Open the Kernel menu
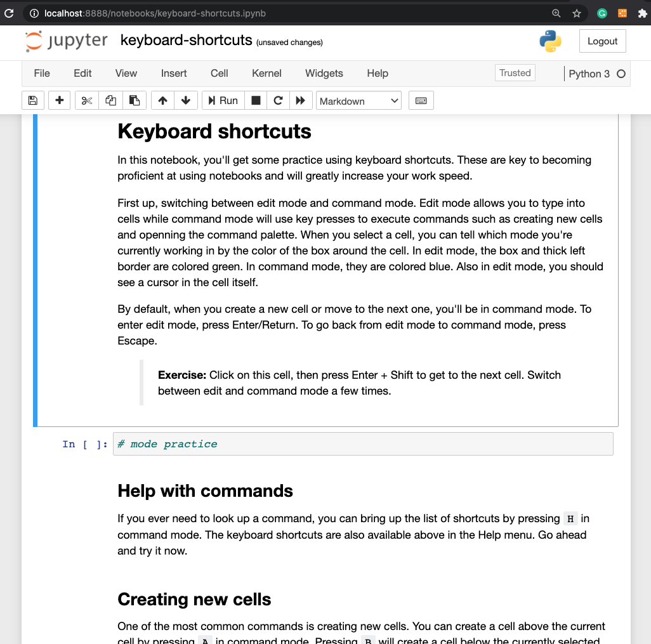651x644 pixels. (x=266, y=74)
